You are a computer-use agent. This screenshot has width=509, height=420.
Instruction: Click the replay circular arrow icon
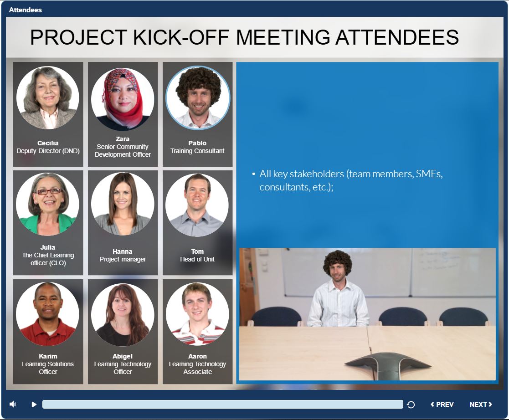click(411, 405)
